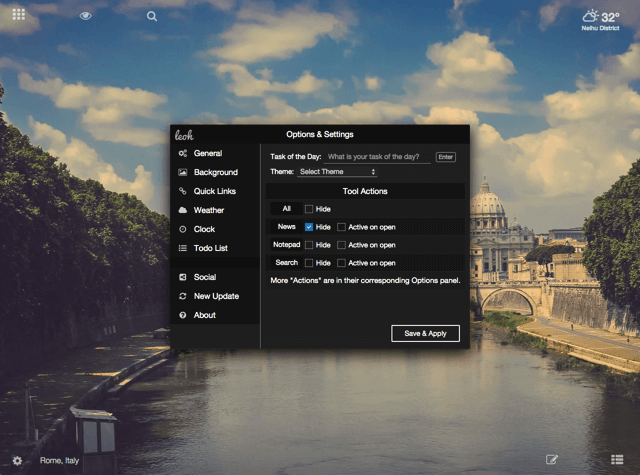Click the Task of the Day input
This screenshot has width=640, height=475.
pos(378,157)
